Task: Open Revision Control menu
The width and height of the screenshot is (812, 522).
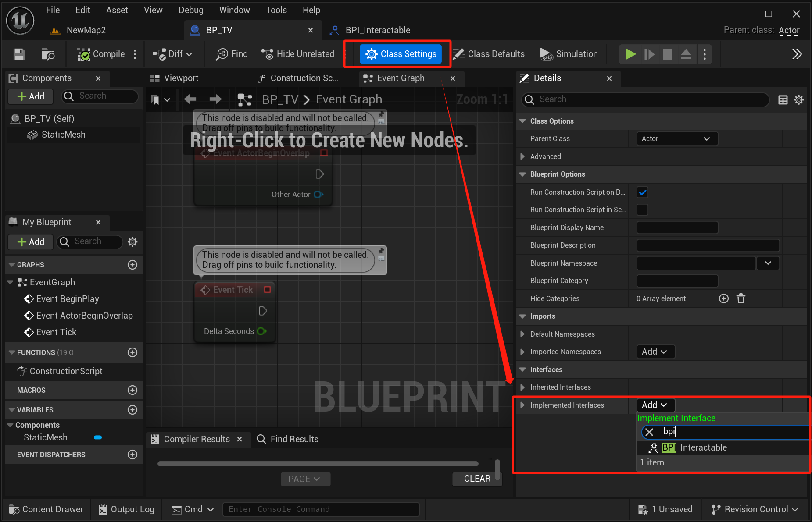Action: pos(755,509)
